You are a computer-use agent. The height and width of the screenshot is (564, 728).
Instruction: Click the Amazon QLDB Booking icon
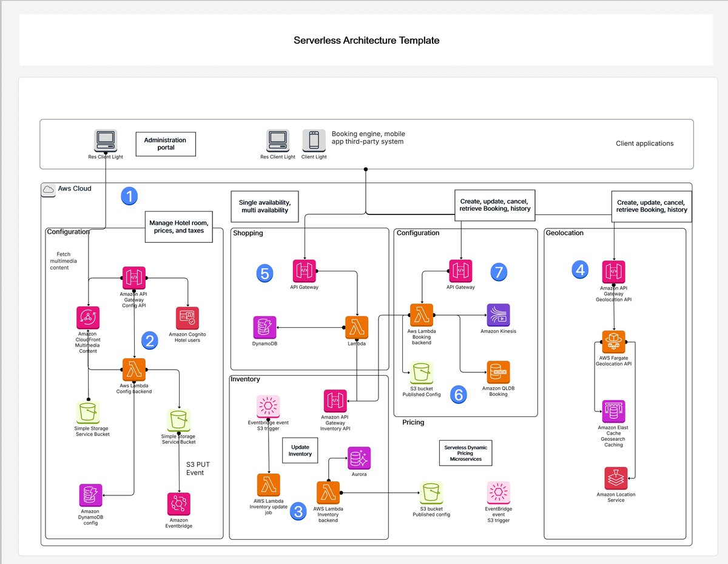click(497, 372)
